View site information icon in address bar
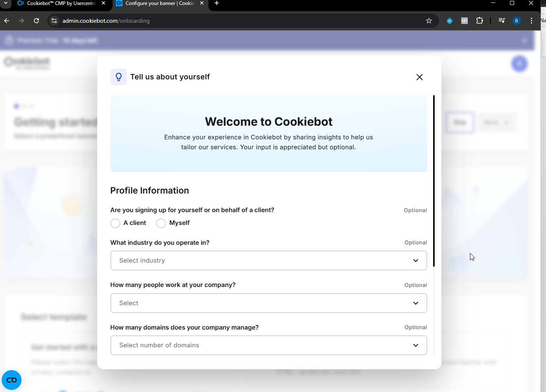 (x=54, y=21)
